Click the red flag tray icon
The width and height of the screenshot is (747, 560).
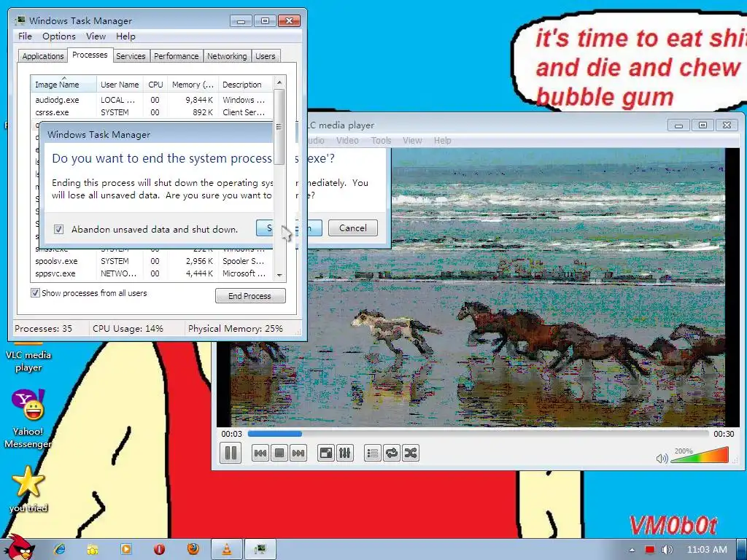[650, 550]
